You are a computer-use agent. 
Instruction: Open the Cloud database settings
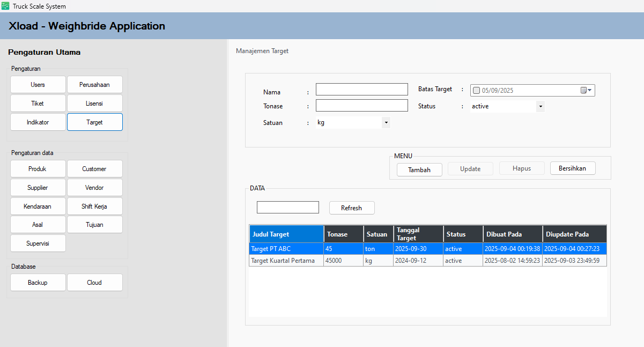tap(94, 283)
